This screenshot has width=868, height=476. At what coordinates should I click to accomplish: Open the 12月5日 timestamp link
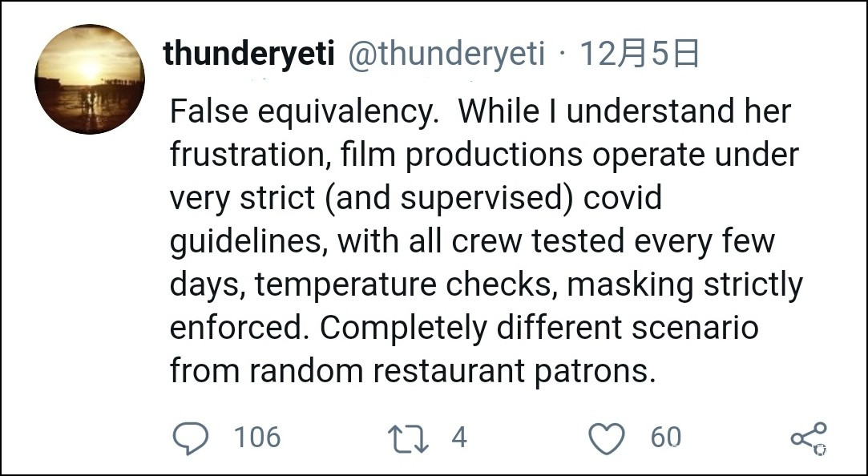(639, 54)
